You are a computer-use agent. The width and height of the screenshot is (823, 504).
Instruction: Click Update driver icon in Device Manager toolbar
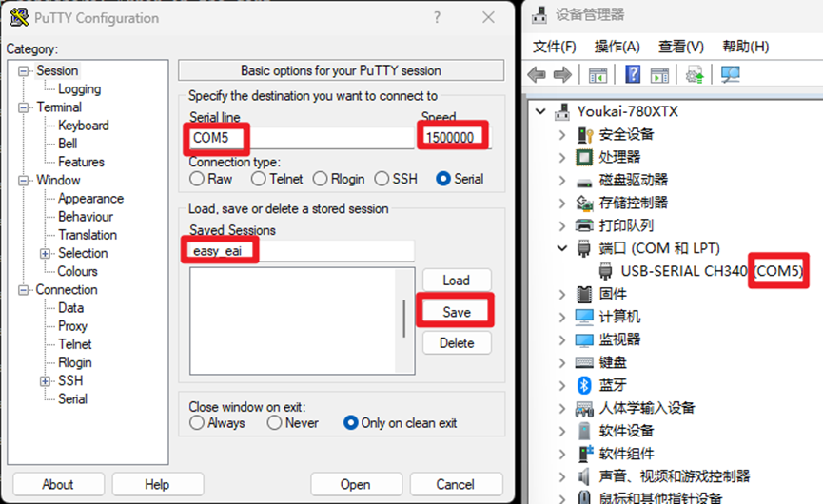695,74
